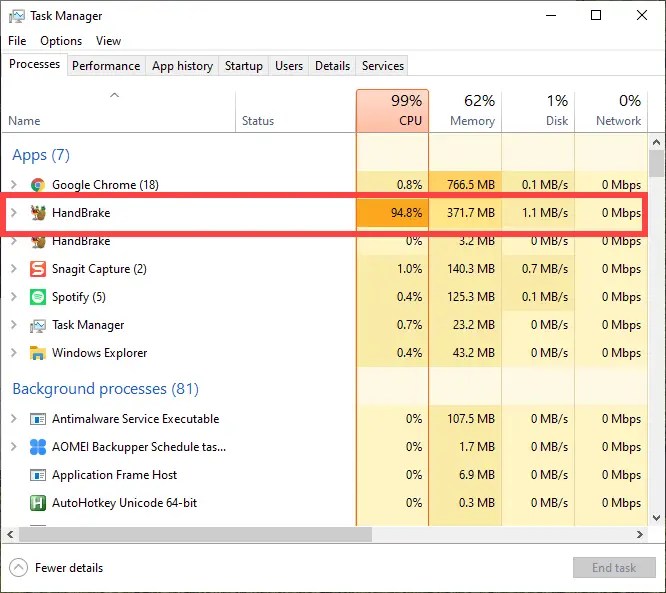
Task: Expand the Google Chrome (18) process group
Action: pos(14,184)
